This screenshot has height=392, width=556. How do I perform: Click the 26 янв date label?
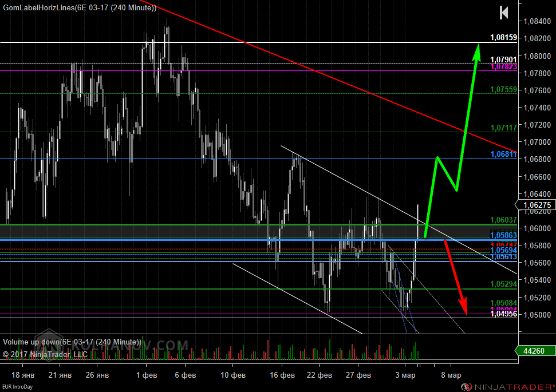pyautogui.click(x=97, y=375)
